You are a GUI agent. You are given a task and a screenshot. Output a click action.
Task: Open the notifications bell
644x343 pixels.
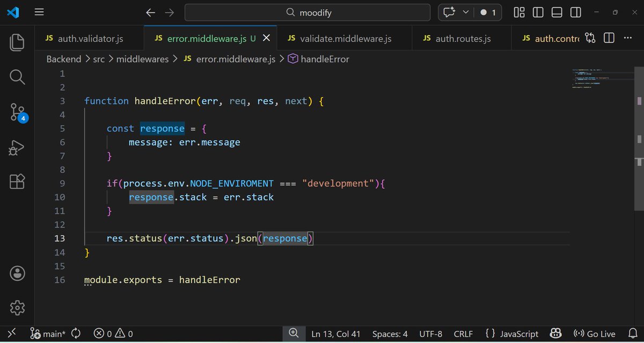[x=632, y=334]
